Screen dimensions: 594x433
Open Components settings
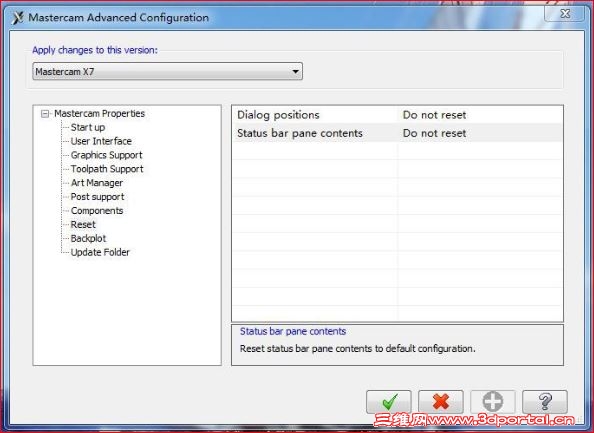pyautogui.click(x=97, y=211)
